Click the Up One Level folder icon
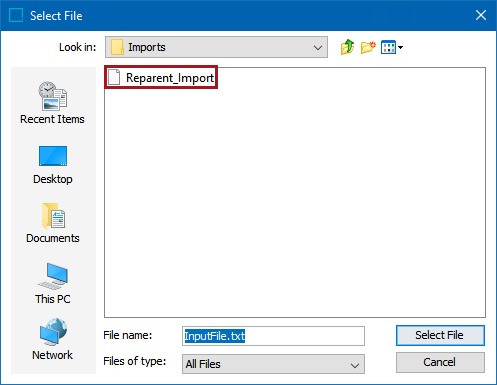This screenshot has height=385, width=497. tap(347, 47)
